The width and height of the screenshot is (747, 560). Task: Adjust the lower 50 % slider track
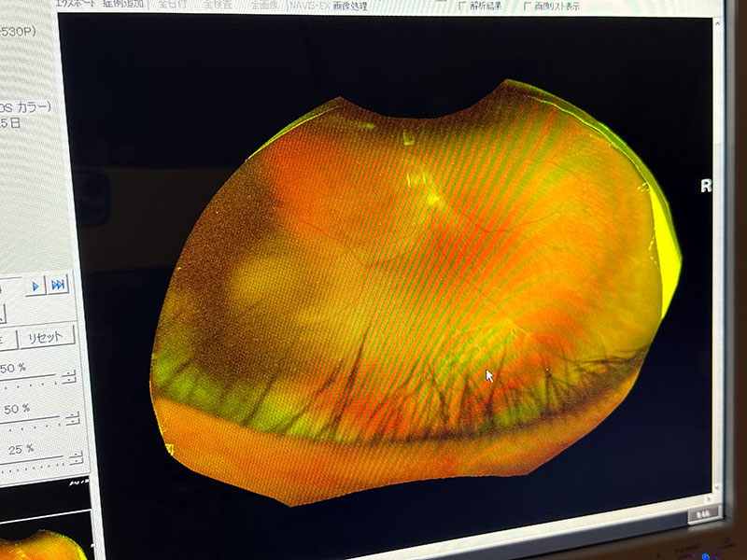click(x=30, y=419)
